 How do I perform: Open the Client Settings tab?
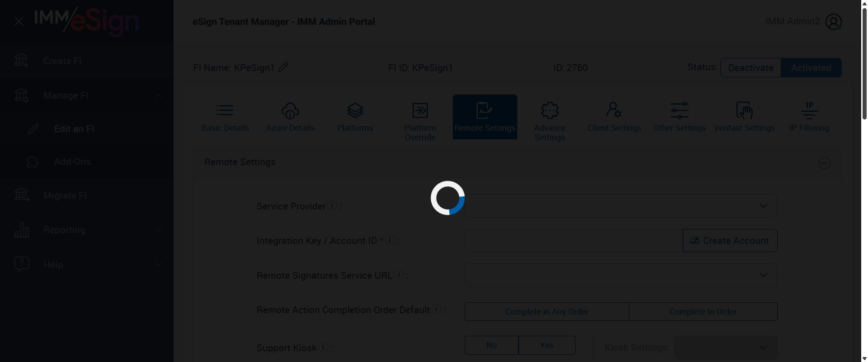(x=614, y=117)
